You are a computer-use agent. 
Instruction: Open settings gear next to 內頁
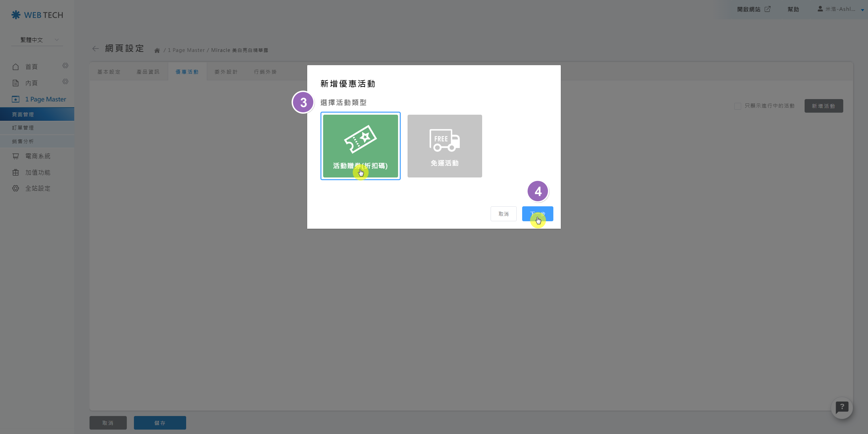(65, 81)
